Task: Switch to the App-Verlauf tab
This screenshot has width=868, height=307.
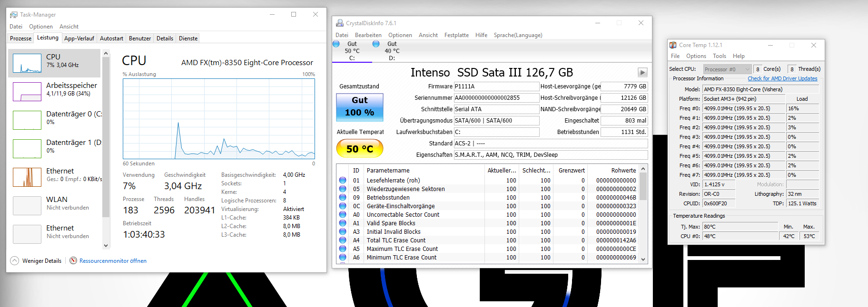Action: (x=79, y=38)
